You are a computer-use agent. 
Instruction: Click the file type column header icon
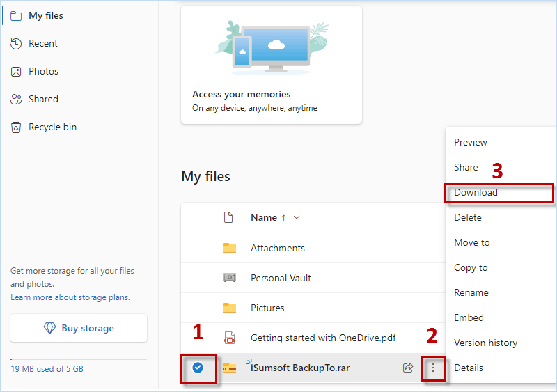pos(228,217)
